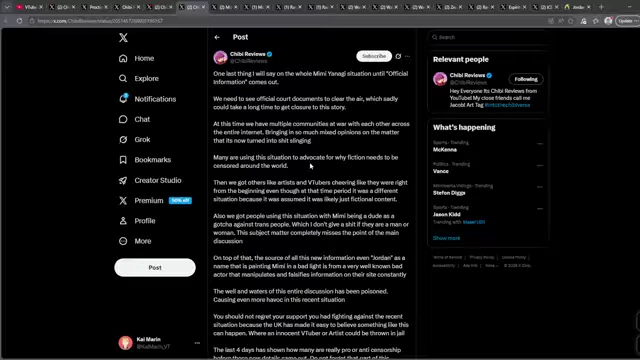The height and width of the screenshot is (360, 640).
Task: Open the Terms of Service footer link
Action: (447, 257)
